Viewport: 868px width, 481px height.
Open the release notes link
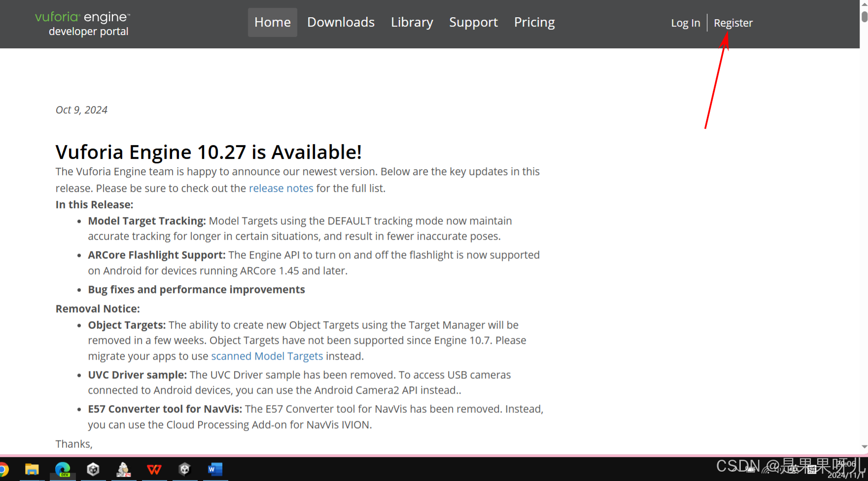(281, 188)
